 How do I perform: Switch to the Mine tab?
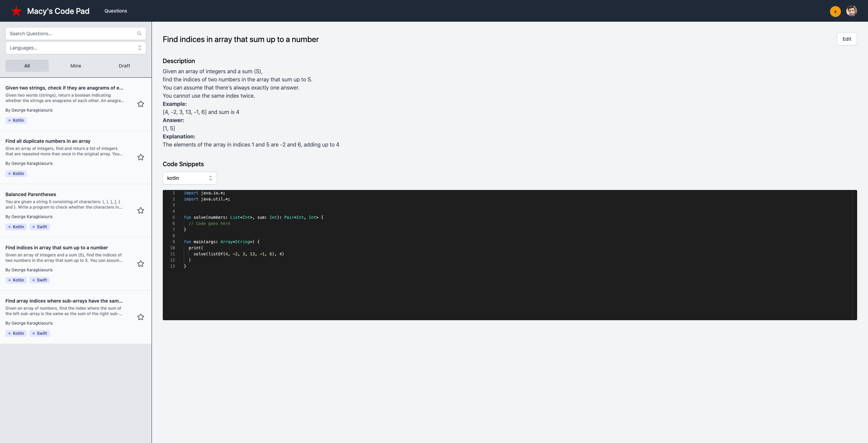[76, 66]
